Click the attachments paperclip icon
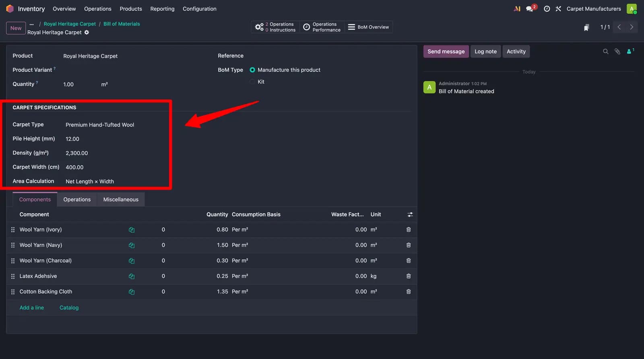Viewport: 644px width, 359px height. coord(617,51)
